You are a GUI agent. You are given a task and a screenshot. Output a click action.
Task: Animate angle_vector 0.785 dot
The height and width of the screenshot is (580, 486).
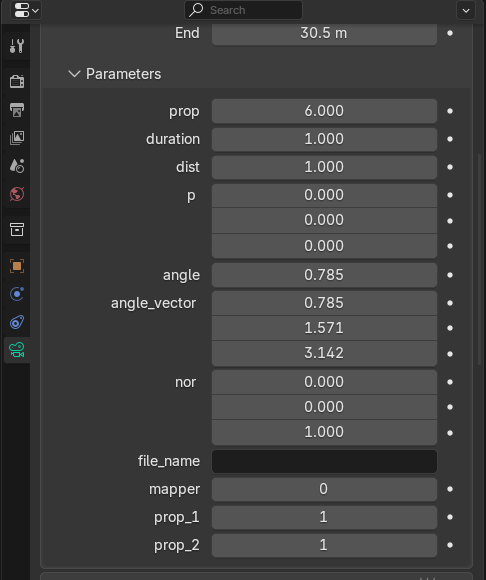[450, 303]
